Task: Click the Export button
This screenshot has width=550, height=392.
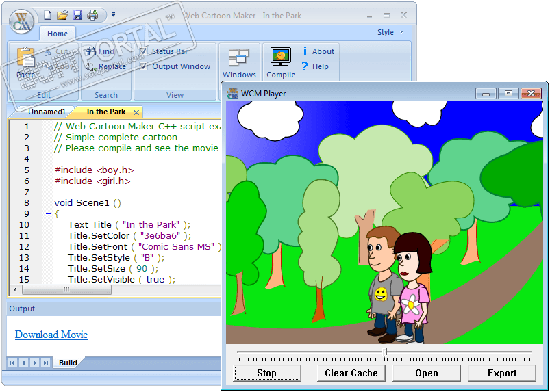Action: tap(502, 373)
